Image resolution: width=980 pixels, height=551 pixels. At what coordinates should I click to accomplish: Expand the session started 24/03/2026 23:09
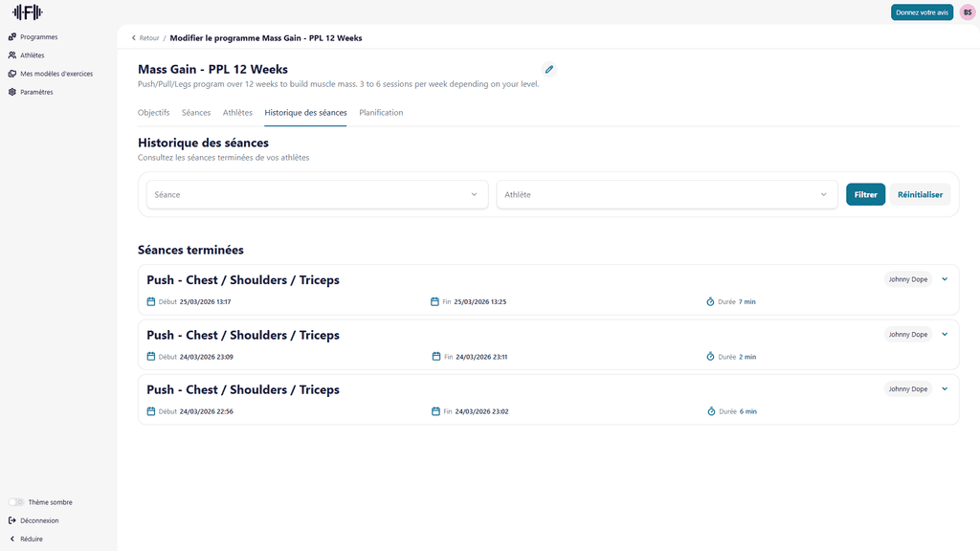point(945,334)
